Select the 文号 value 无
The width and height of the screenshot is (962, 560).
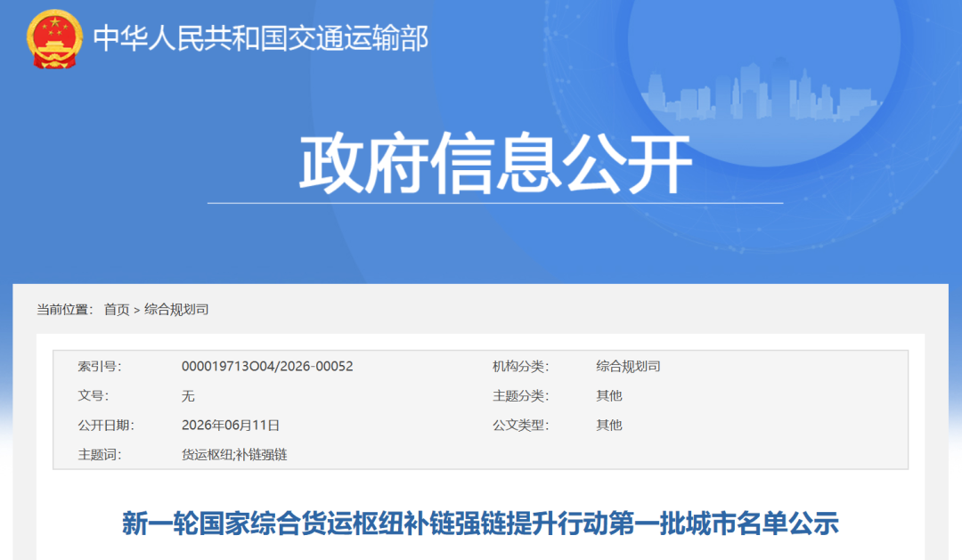click(x=188, y=395)
